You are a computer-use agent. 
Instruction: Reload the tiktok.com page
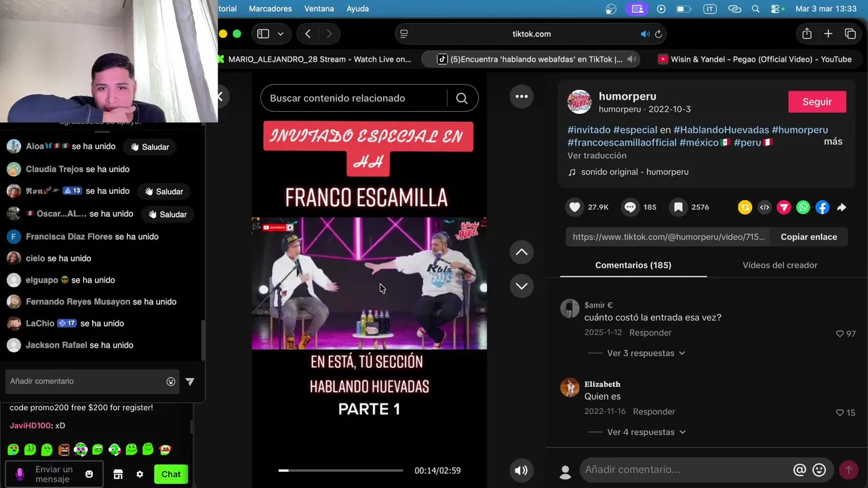(658, 34)
